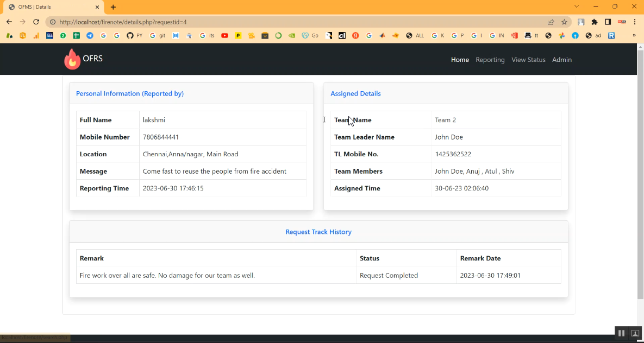Open the tab search dropdown chevron
Image resolution: width=644 pixels, height=343 pixels.
tap(577, 7)
